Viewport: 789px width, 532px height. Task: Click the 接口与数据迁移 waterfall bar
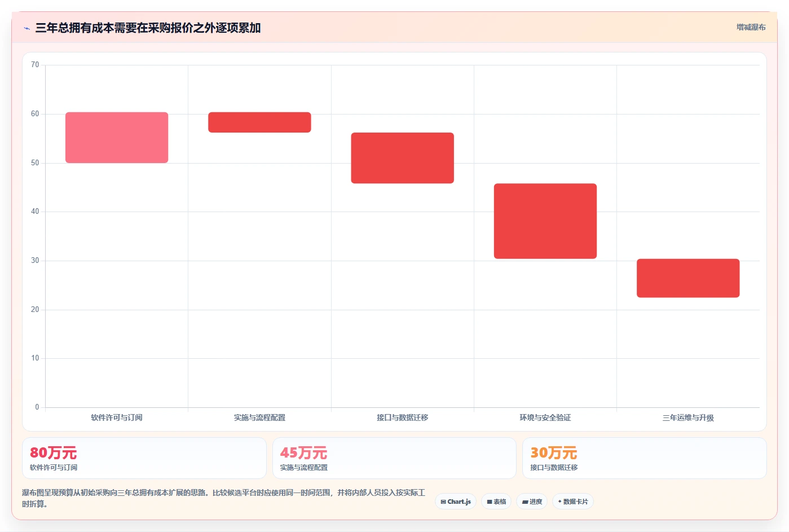(x=402, y=158)
